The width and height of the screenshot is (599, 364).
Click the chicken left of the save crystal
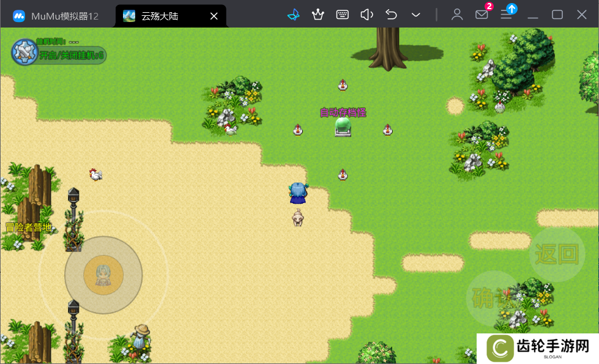(x=298, y=130)
